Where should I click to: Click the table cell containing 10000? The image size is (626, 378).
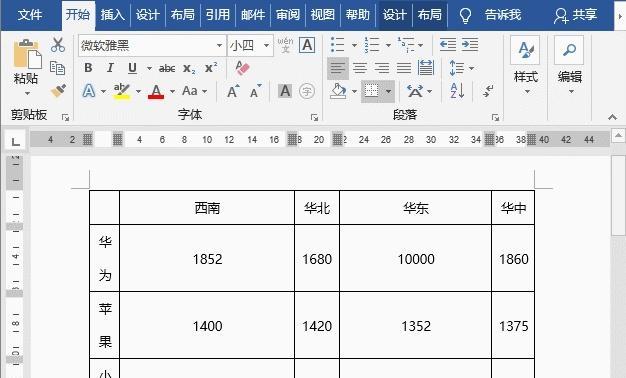coord(416,259)
